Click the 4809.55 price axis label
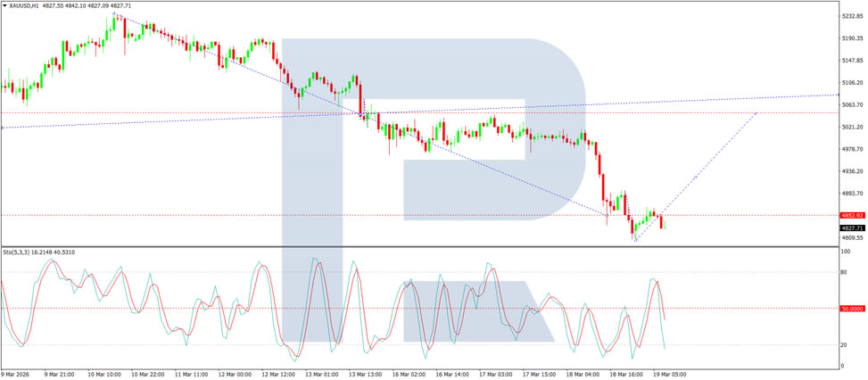Image resolution: width=868 pixels, height=380 pixels. [852, 238]
